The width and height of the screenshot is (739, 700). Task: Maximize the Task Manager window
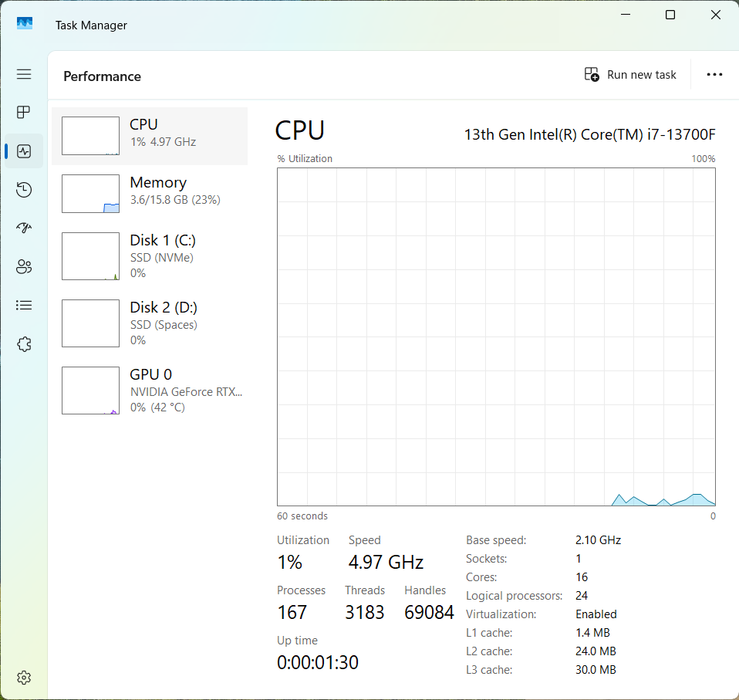(x=670, y=15)
